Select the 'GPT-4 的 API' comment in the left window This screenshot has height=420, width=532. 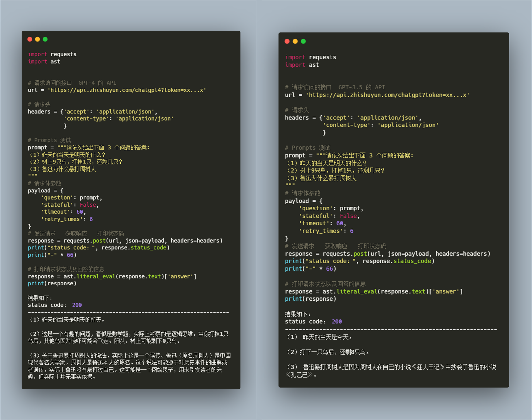97,83
